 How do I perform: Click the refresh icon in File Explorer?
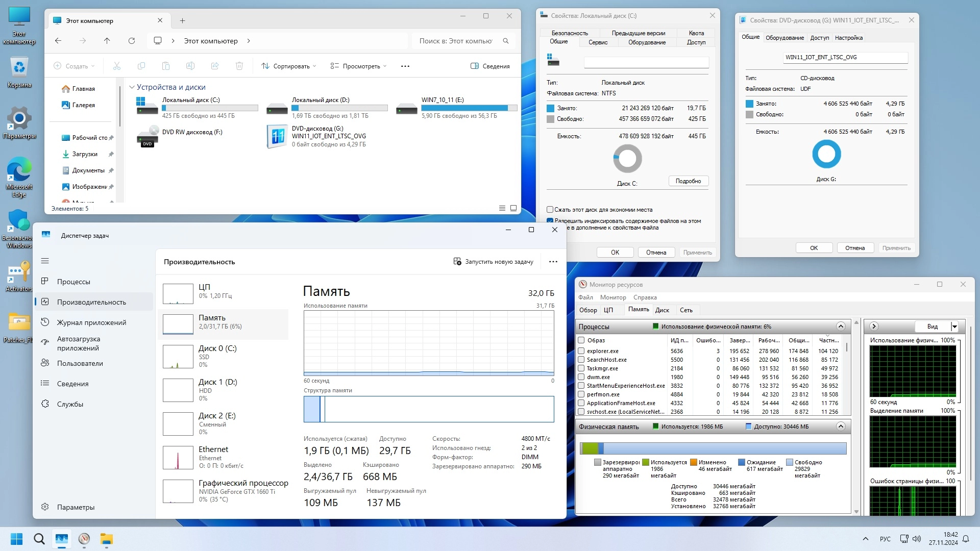pyautogui.click(x=132, y=41)
